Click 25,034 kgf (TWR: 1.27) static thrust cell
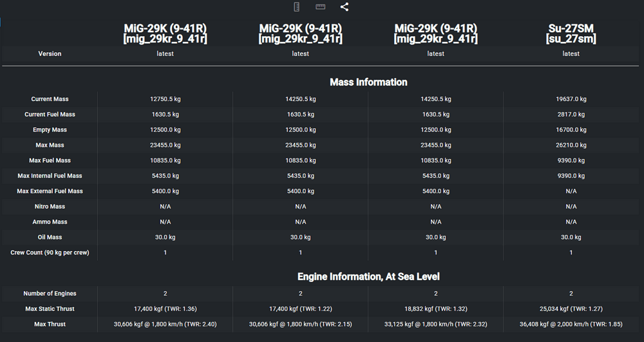This screenshot has width=644, height=342. click(x=571, y=309)
